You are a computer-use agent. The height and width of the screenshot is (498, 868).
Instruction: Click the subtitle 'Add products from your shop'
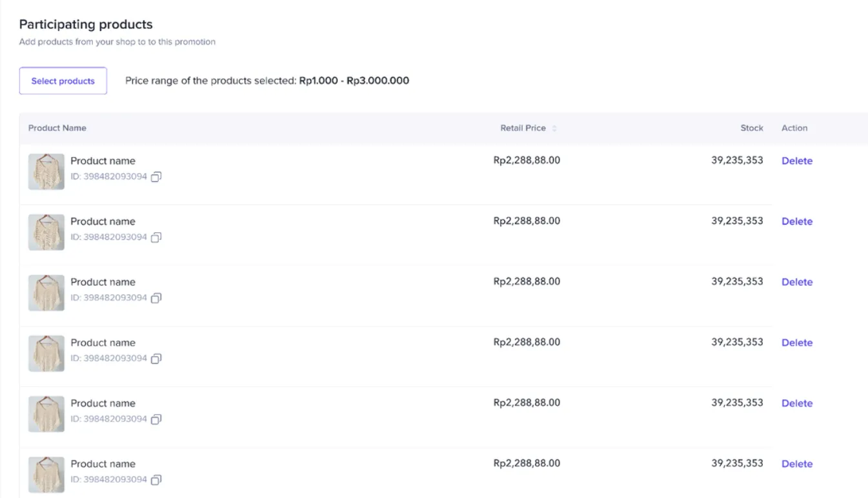[x=117, y=42]
